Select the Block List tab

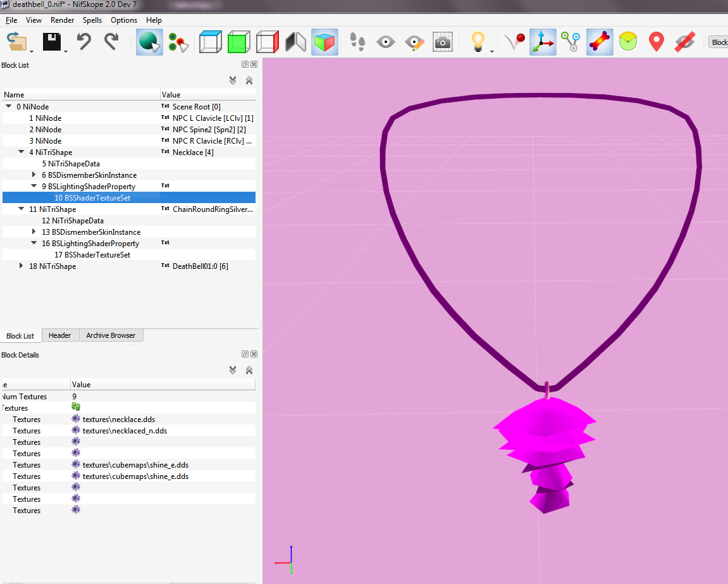pos(20,335)
